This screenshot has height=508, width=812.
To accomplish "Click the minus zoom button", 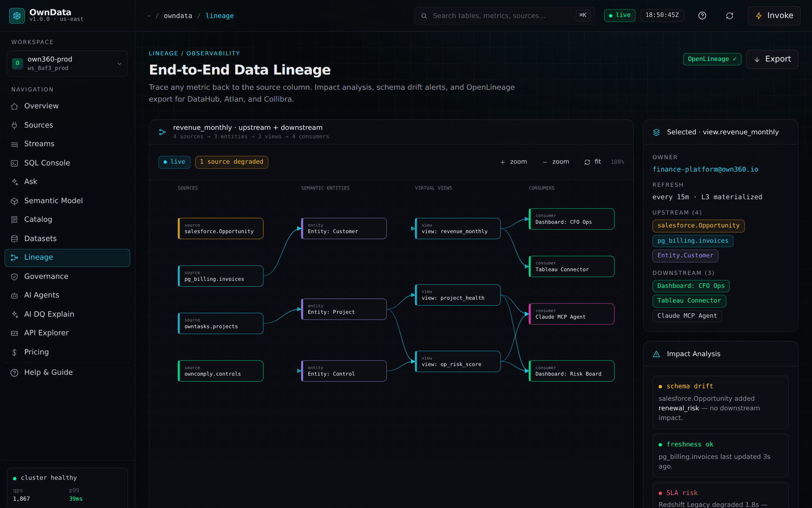I will click(556, 162).
